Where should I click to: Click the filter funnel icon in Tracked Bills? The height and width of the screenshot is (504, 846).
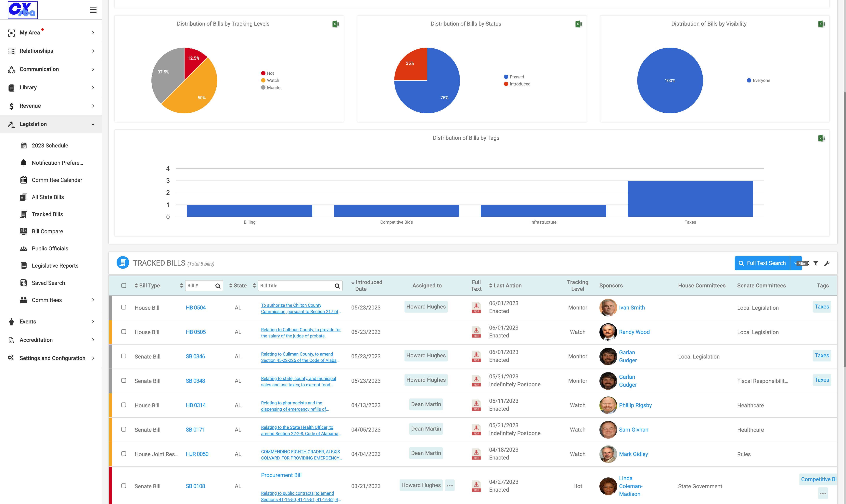816,263
